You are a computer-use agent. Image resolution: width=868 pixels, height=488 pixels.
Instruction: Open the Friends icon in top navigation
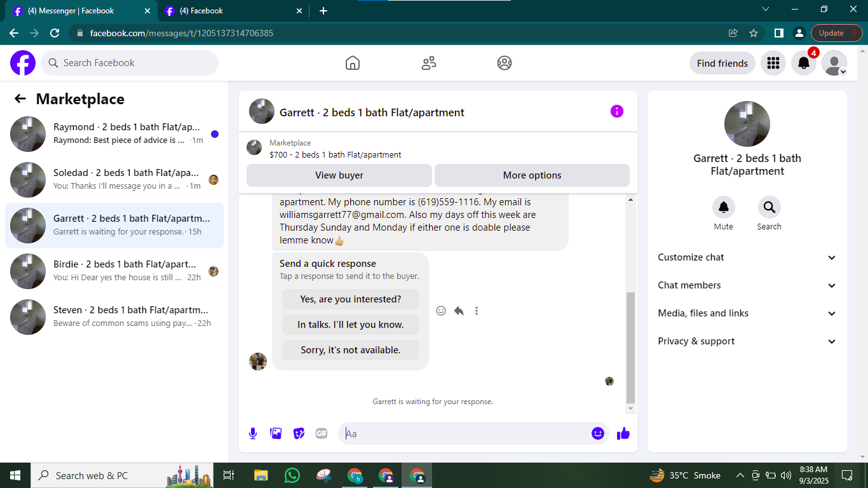tap(429, 63)
